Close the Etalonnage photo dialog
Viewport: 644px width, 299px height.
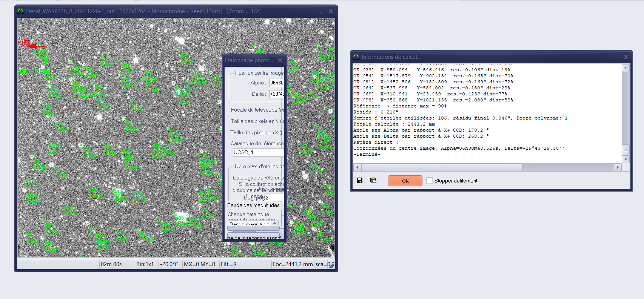pos(280,60)
